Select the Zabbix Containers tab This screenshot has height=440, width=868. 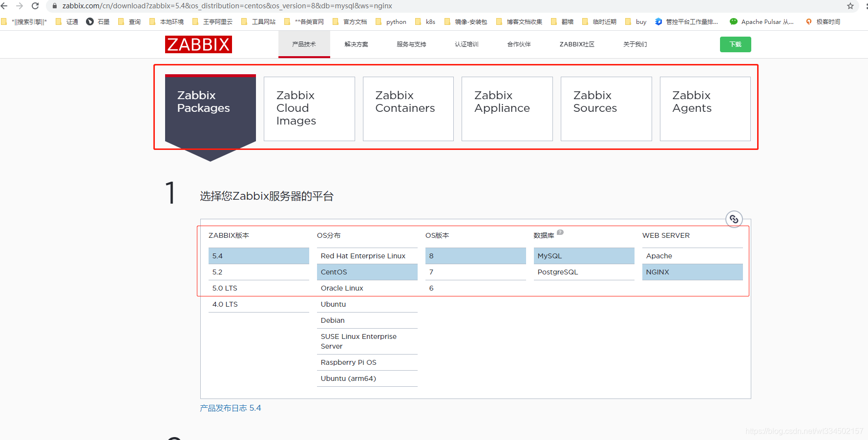pyautogui.click(x=408, y=109)
